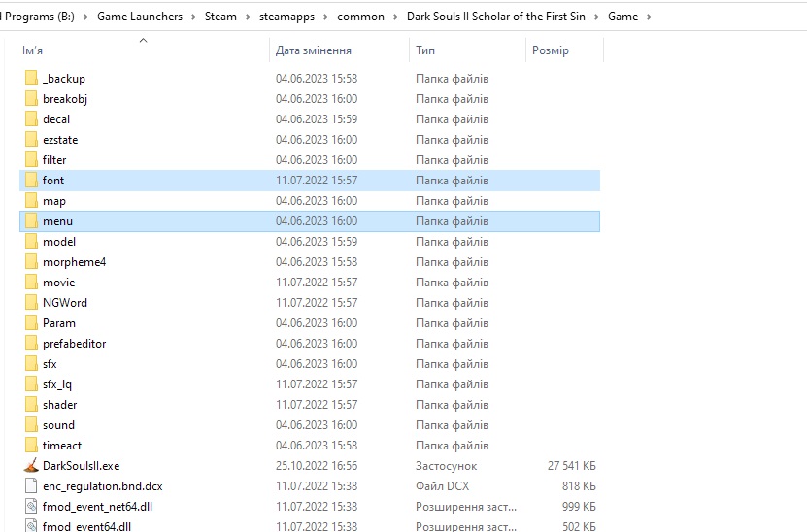Select the fmod_event64.dll file icon
Viewport: 807px width, 532px height.
(31, 526)
